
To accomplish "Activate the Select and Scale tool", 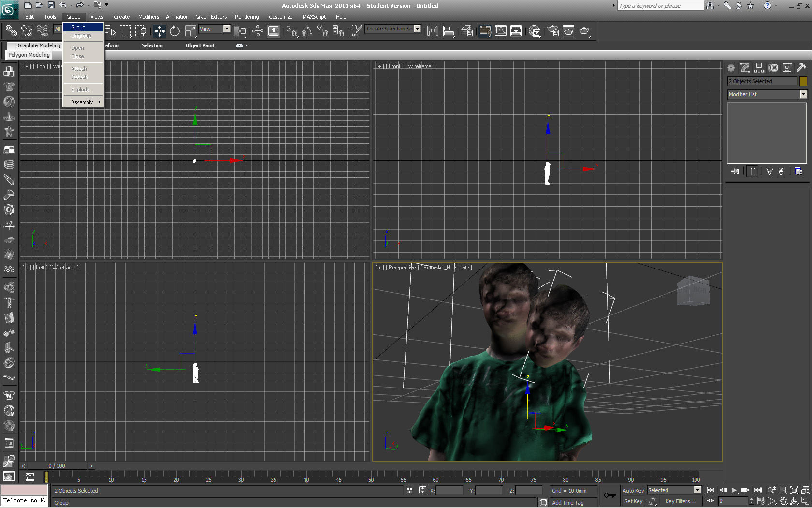I will click(190, 31).
